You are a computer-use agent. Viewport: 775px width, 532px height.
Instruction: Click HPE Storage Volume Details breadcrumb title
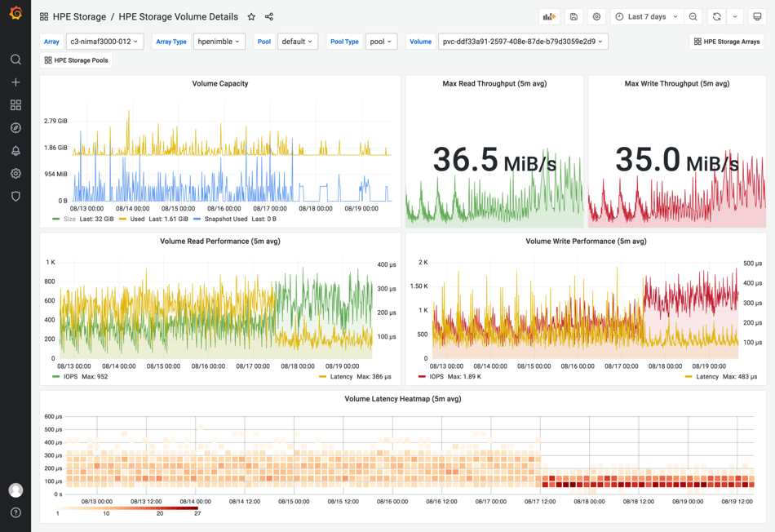179,17
